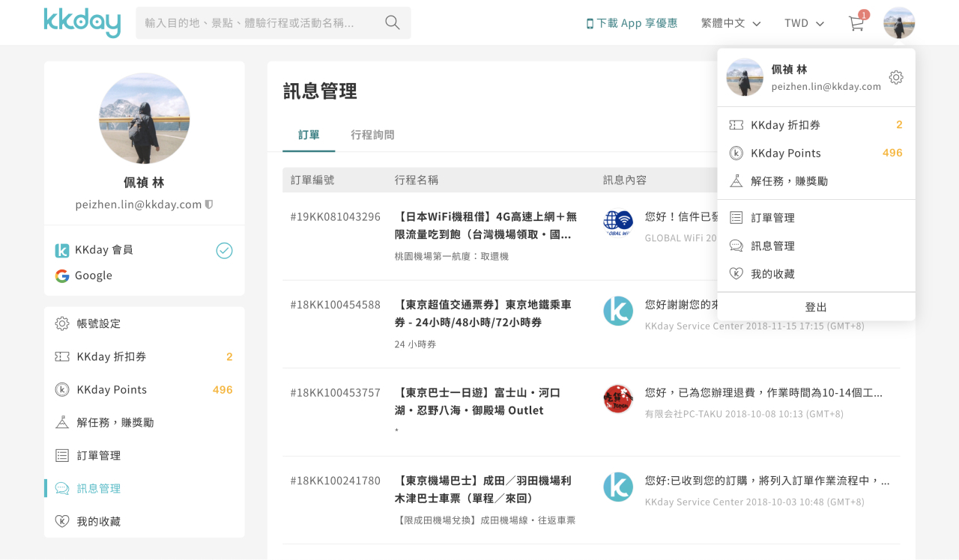Click KKday Service Center logo for order #18KK100241780

point(618,487)
